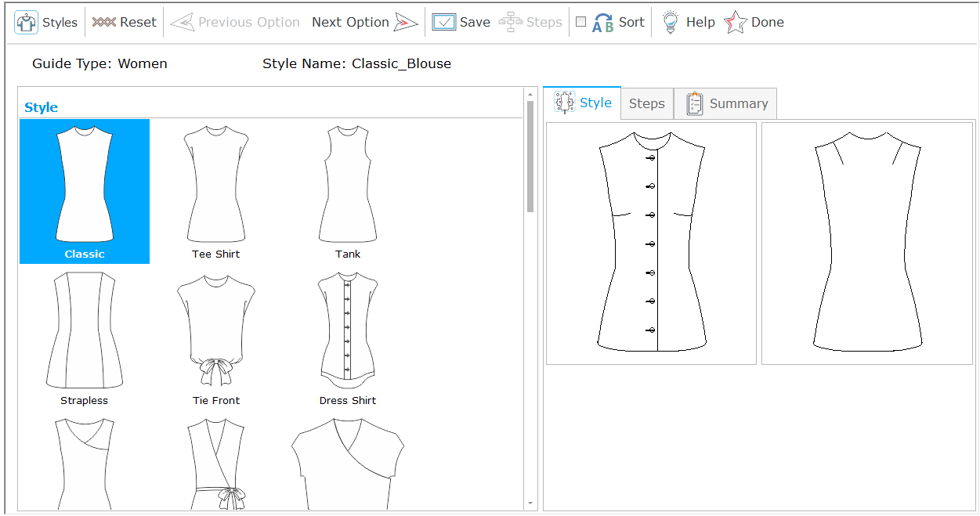Select the surplice top with cap sleeves
Screen dimensions: 980x516
pos(348,463)
